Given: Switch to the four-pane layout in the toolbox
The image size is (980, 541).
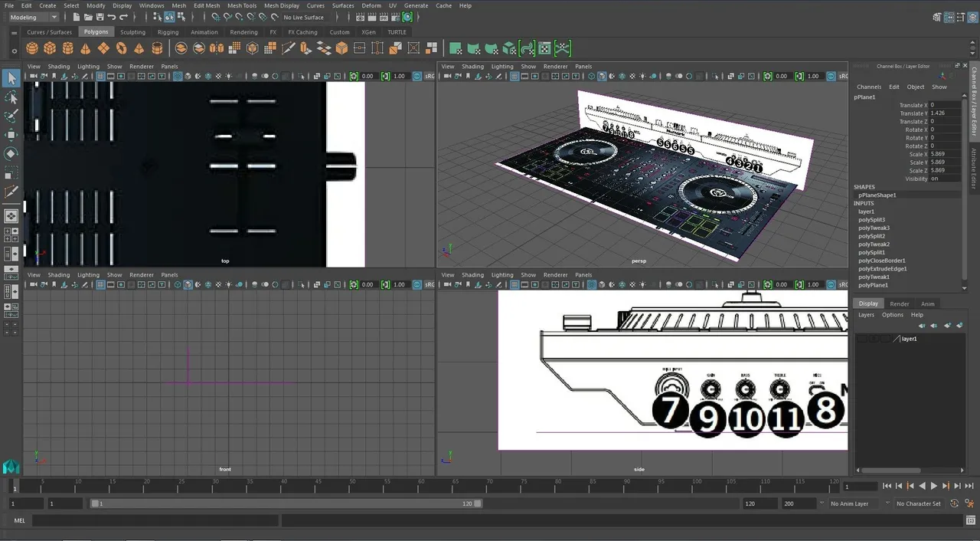Looking at the screenshot, I should pos(11,234).
